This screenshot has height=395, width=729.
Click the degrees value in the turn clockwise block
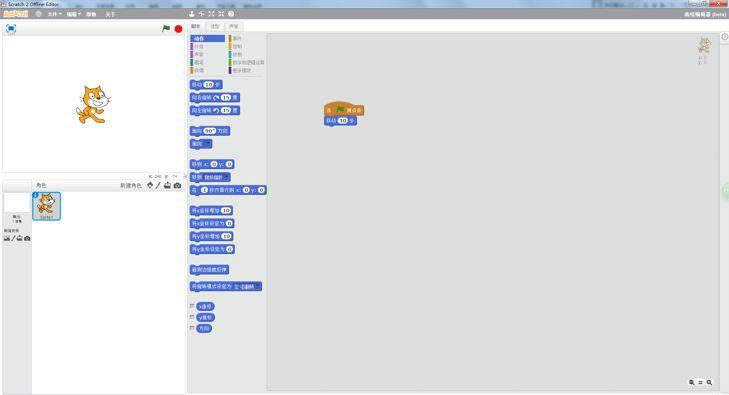pos(226,98)
